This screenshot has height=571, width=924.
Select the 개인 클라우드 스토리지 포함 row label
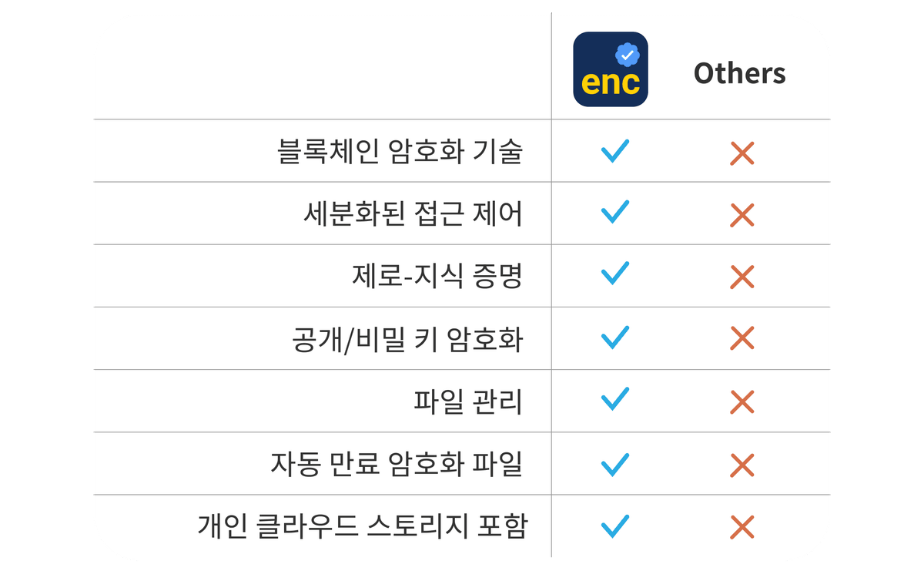[x=362, y=526]
